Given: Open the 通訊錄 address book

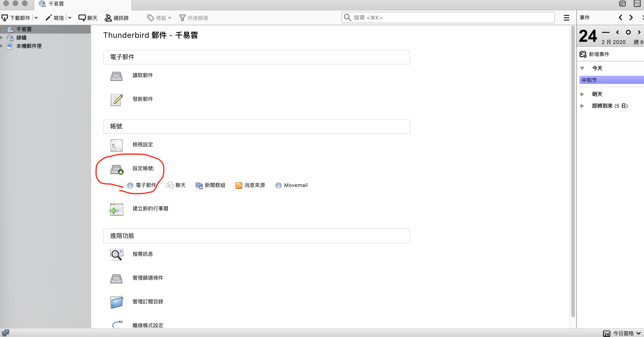Looking at the screenshot, I should [x=116, y=18].
